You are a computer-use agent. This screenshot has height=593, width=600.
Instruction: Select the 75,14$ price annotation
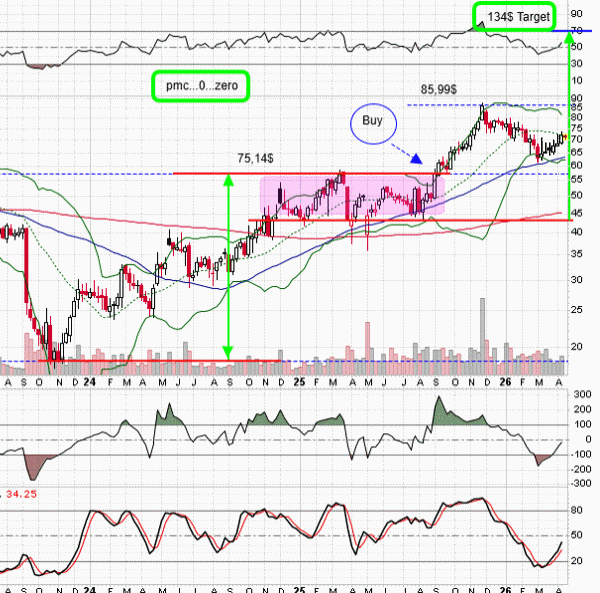coord(258,157)
